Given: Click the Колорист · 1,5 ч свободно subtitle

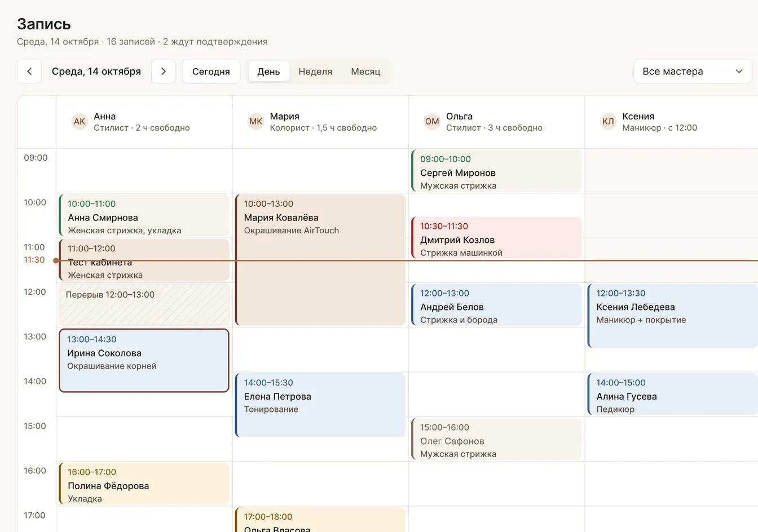Looking at the screenshot, I should tap(323, 128).
